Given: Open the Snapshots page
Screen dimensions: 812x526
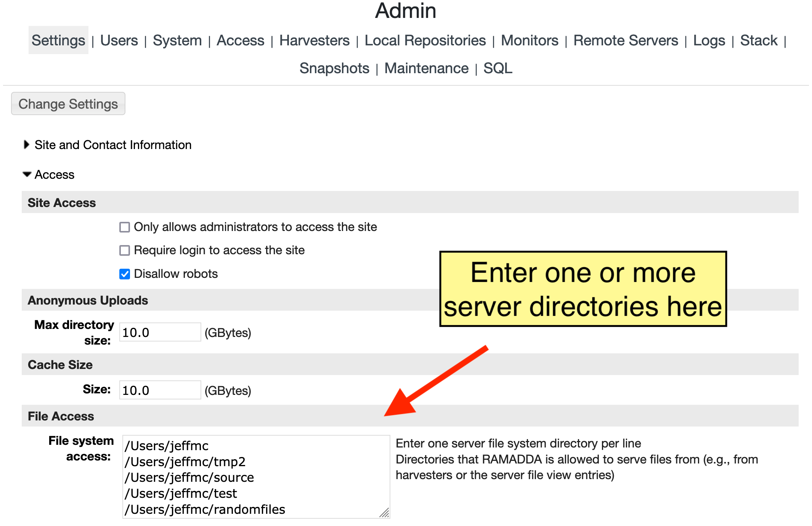Looking at the screenshot, I should [334, 68].
